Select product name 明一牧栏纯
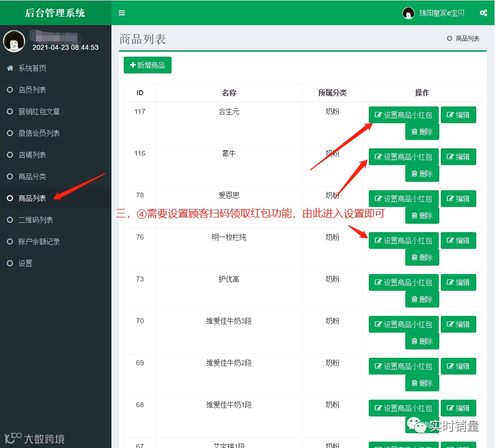 pos(229,237)
